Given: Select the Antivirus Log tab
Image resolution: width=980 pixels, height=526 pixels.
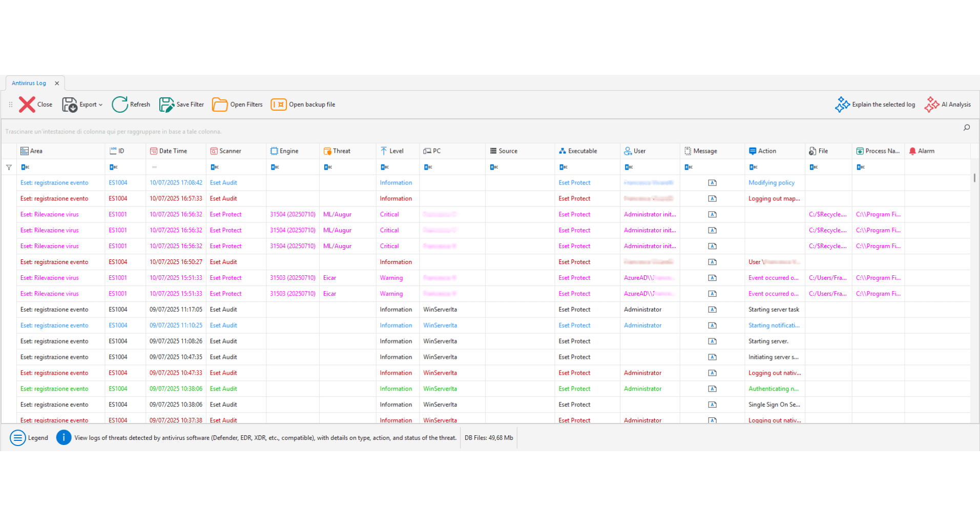Looking at the screenshot, I should pyautogui.click(x=29, y=83).
